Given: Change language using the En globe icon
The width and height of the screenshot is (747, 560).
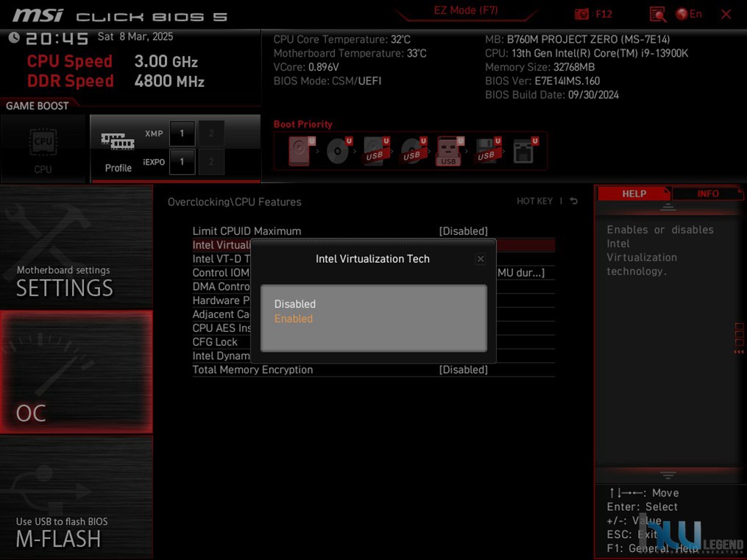Looking at the screenshot, I should click(x=689, y=14).
